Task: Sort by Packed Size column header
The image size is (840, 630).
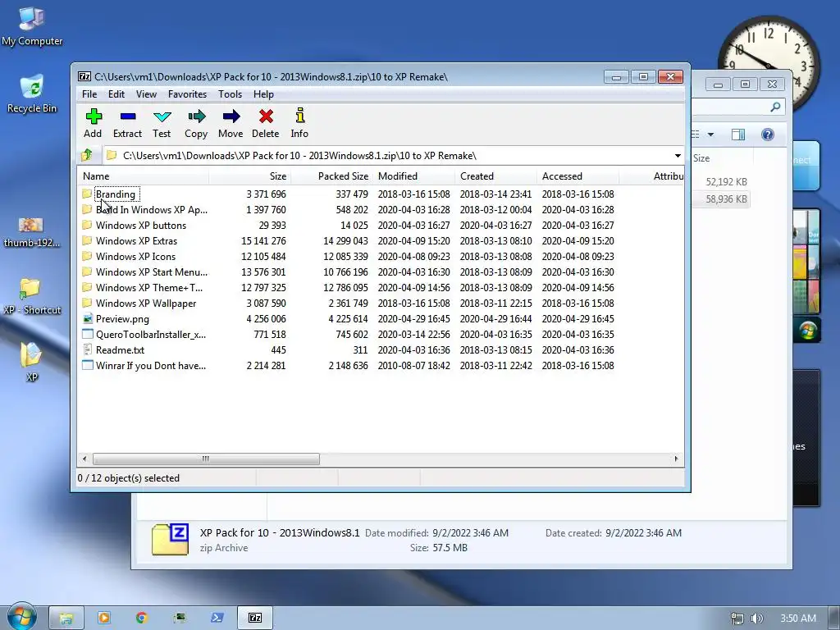Action: [332, 176]
